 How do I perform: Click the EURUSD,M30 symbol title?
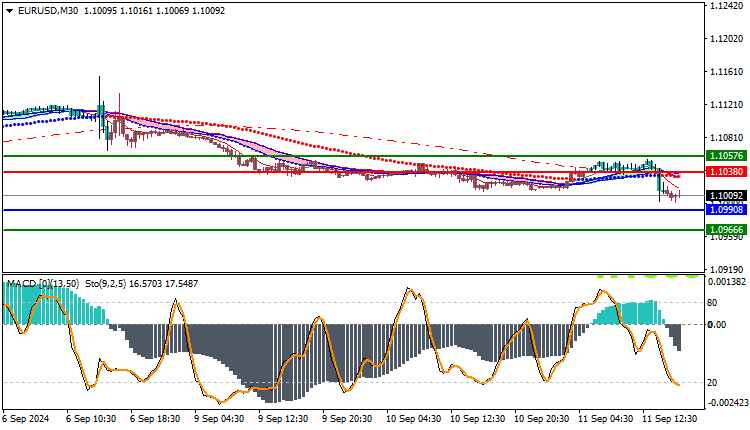(48, 11)
